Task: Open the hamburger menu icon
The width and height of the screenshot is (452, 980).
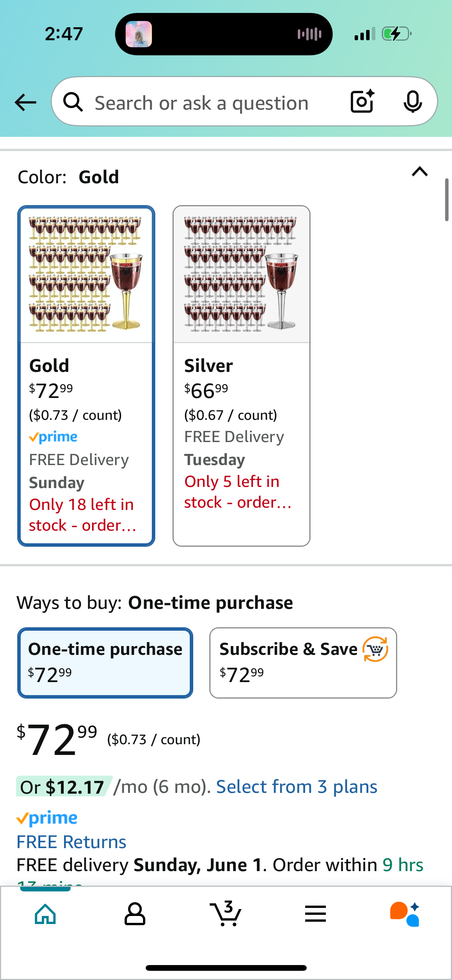Action: tap(316, 914)
